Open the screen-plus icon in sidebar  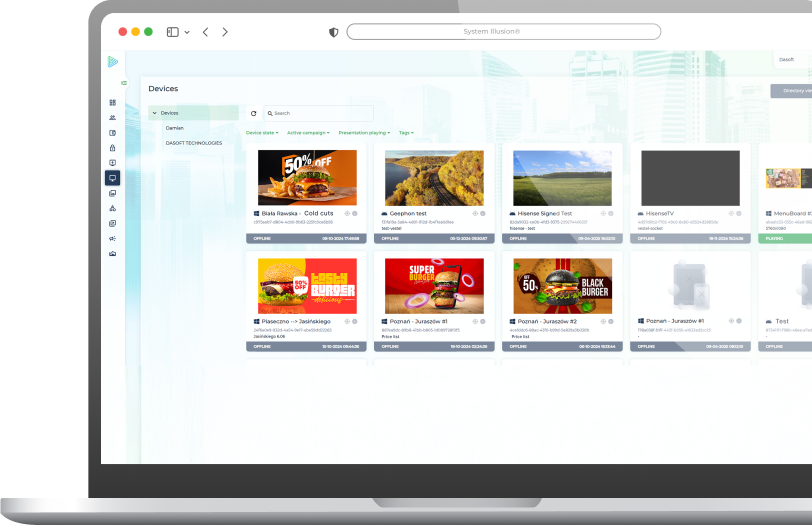tap(112, 163)
